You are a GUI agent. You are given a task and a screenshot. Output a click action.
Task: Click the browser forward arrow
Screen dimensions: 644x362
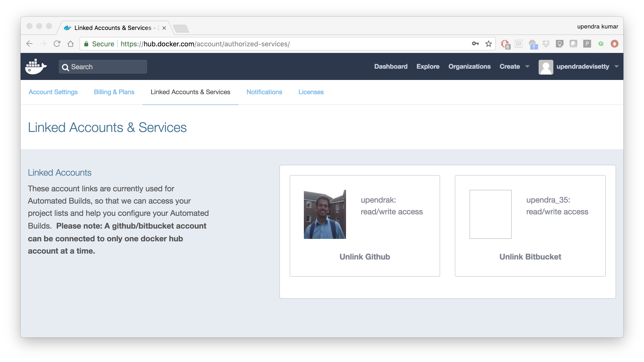click(x=43, y=44)
